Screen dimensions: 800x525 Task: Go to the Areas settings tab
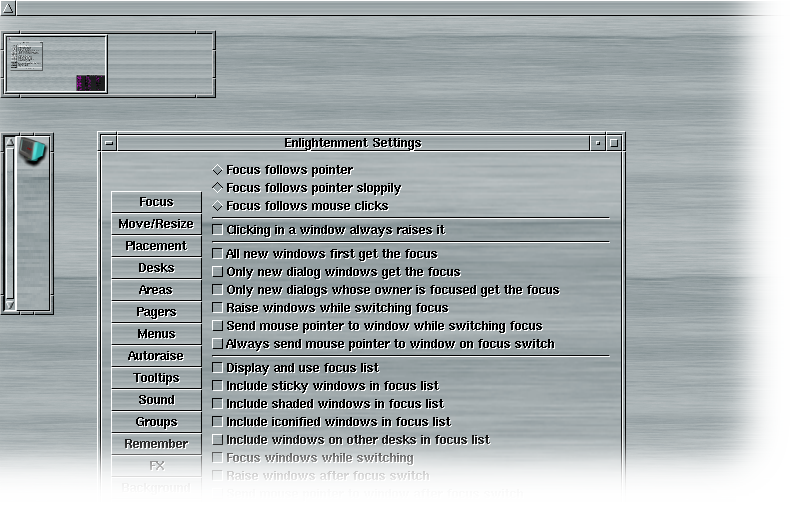point(156,289)
